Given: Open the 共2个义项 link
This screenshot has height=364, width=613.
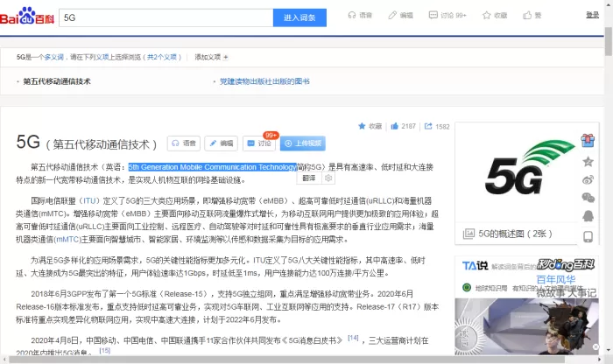Looking at the screenshot, I should coord(162,57).
